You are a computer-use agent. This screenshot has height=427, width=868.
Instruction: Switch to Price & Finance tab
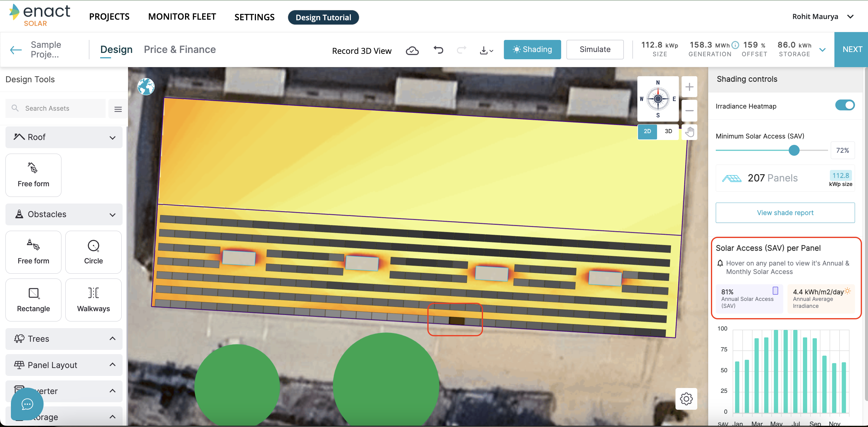click(179, 50)
